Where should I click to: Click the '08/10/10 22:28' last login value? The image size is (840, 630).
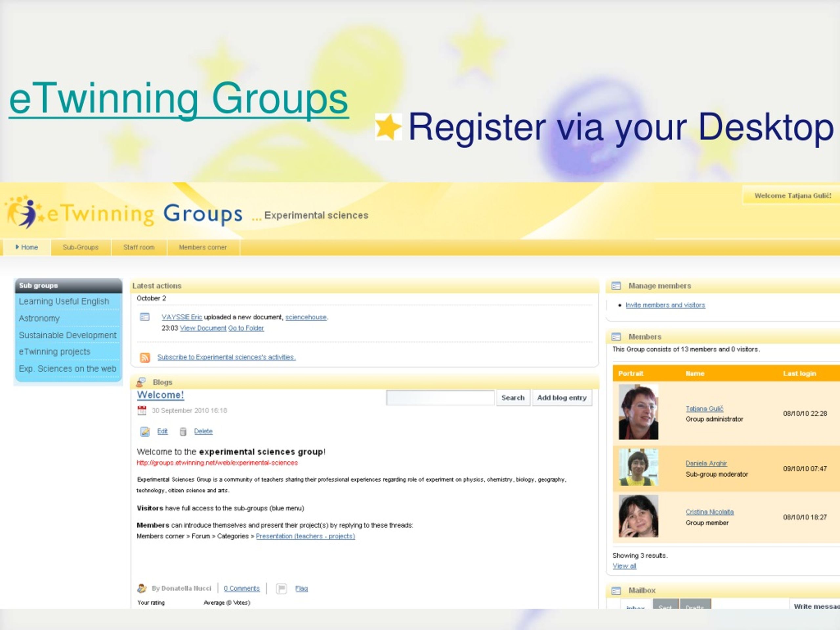(805, 413)
